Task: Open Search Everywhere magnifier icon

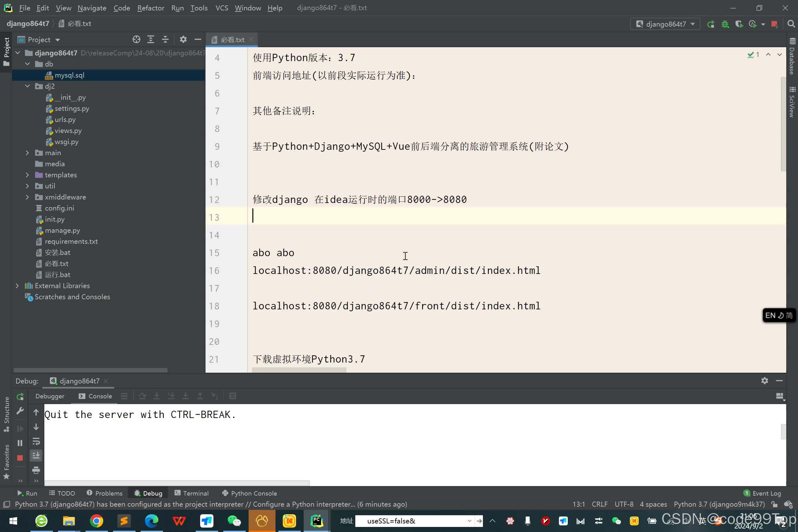Action: 791,24
